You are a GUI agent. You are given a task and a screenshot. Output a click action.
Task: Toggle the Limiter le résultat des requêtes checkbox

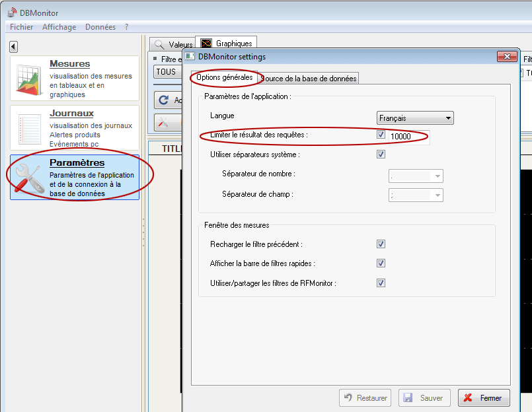(x=381, y=134)
